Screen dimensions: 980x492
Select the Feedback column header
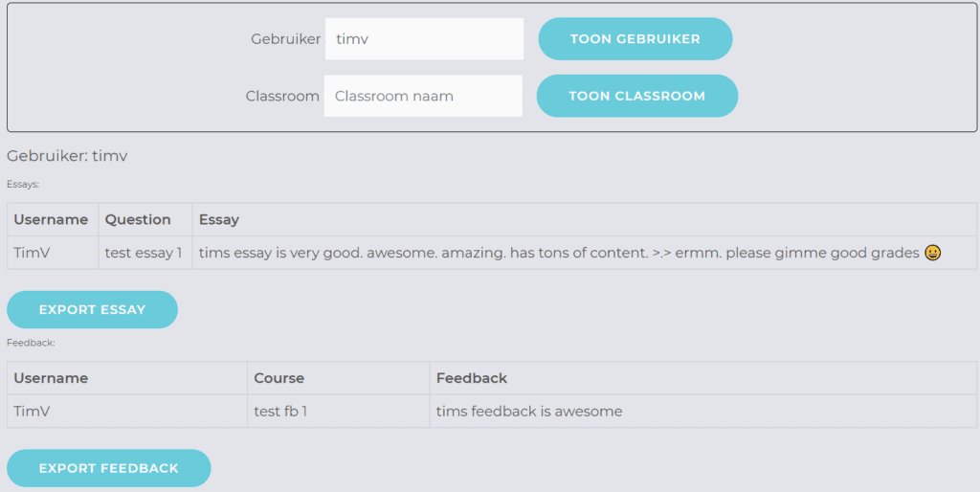coord(703,378)
